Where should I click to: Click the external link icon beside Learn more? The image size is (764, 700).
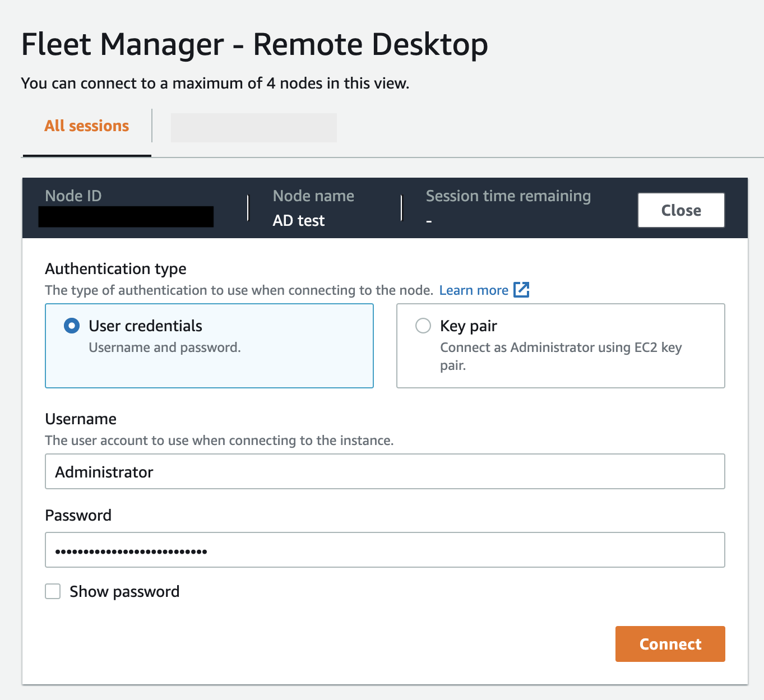click(521, 290)
